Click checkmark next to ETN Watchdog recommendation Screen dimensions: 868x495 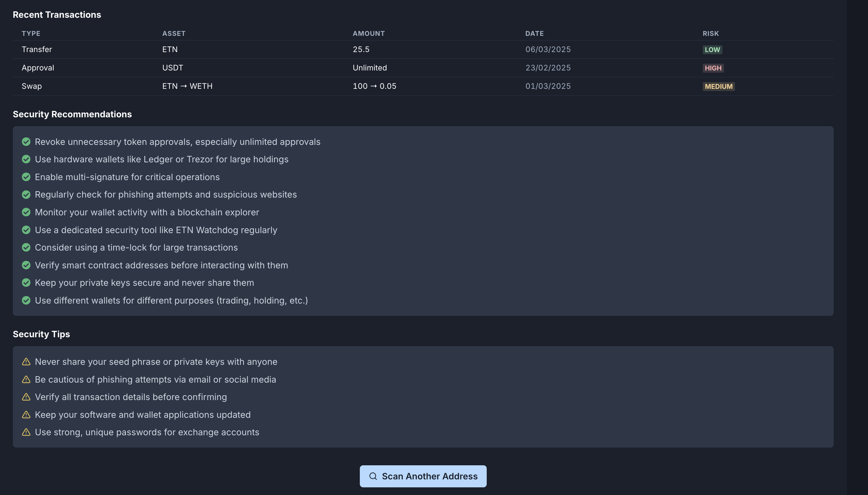26,230
